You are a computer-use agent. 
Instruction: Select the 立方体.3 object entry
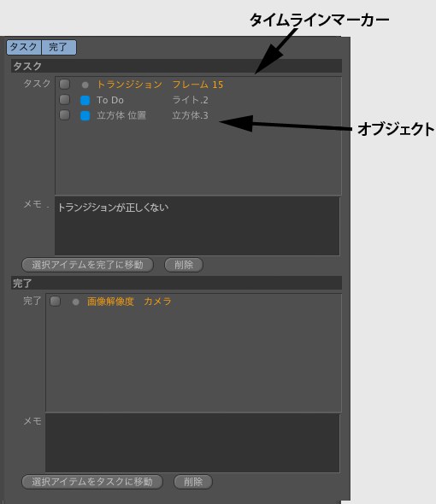[190, 115]
